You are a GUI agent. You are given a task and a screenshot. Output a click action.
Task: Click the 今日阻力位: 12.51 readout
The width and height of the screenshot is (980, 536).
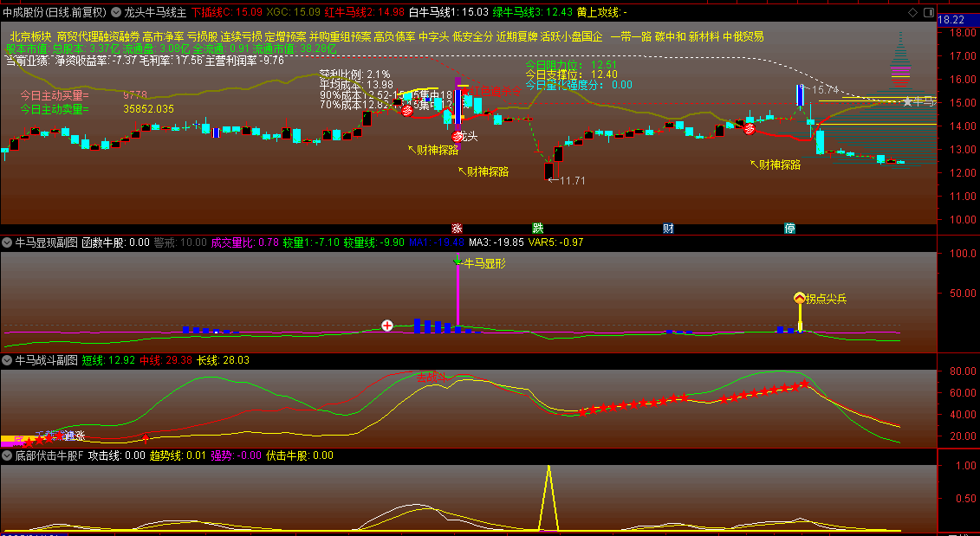pos(571,64)
